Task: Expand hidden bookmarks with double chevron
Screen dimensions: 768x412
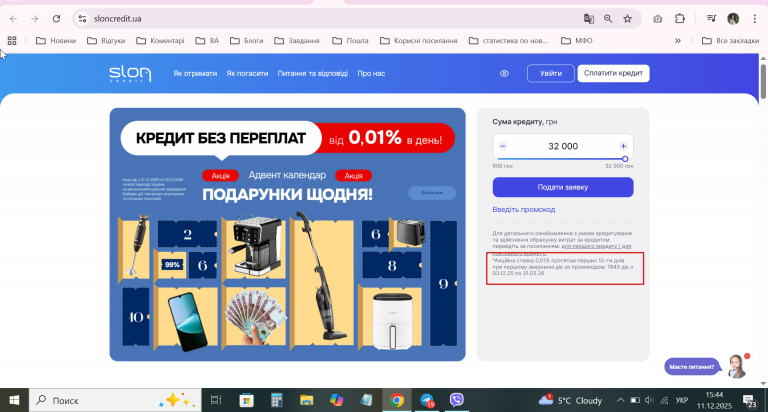Action: pyautogui.click(x=678, y=41)
